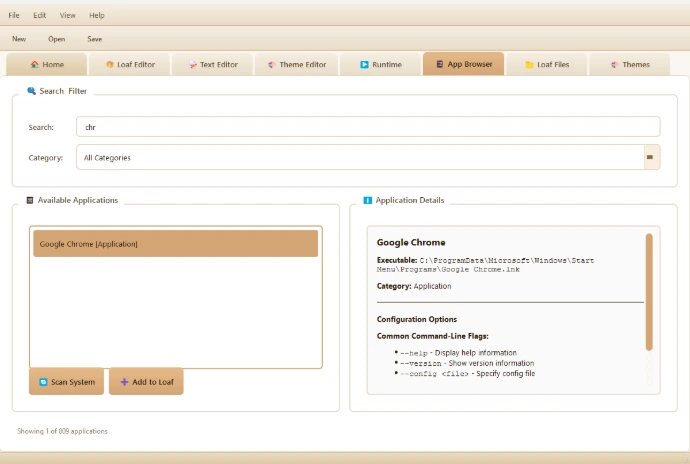The height and width of the screenshot is (464, 690).
Task: Select the App Browser tab
Action: pyautogui.click(x=464, y=64)
